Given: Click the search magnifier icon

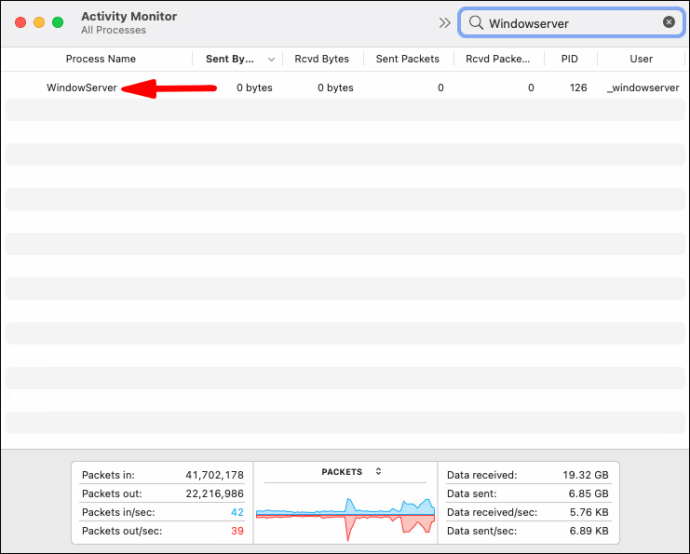Looking at the screenshot, I should (476, 22).
